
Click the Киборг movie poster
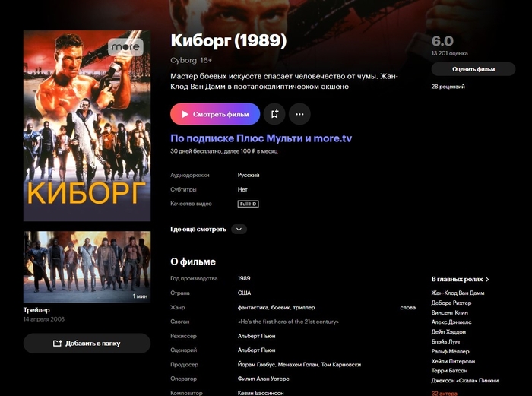pos(87,126)
